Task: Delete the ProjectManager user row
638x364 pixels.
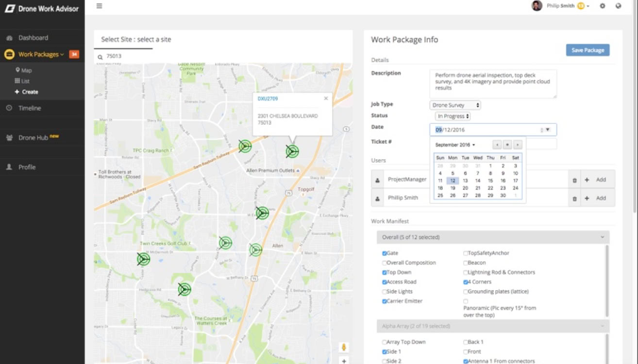Action: click(574, 180)
